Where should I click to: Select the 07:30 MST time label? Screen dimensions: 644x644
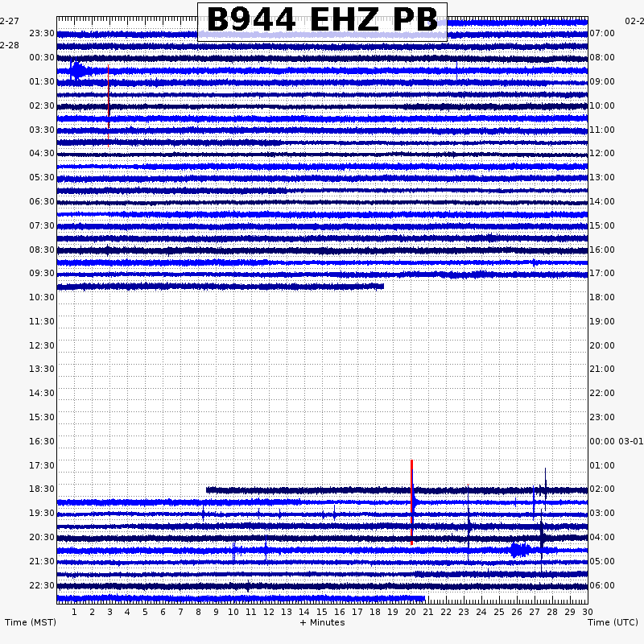[x=42, y=226]
